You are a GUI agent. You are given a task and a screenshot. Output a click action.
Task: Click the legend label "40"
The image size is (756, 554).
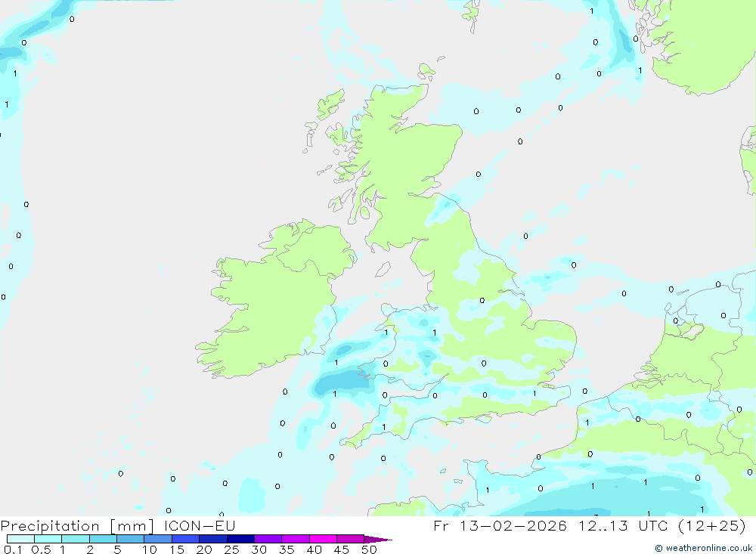tap(314, 549)
